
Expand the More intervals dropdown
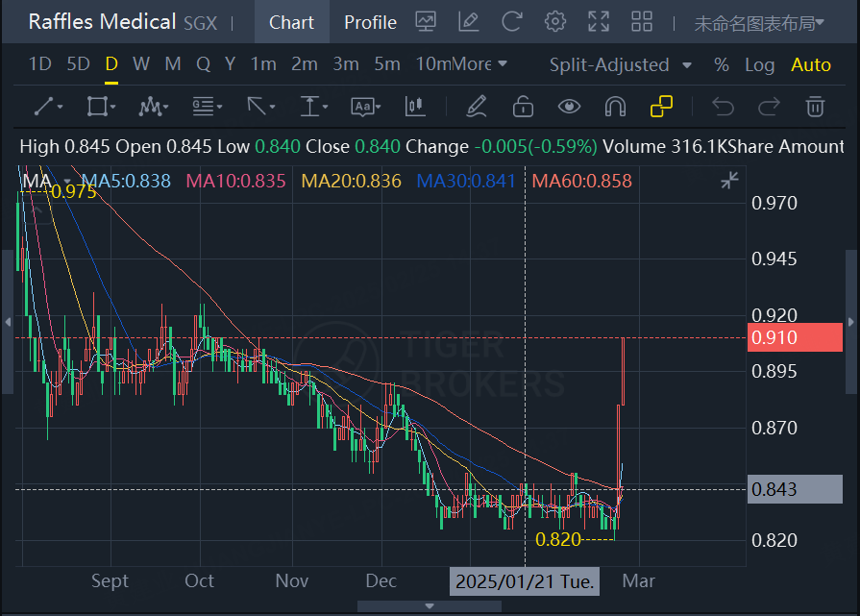[479, 64]
